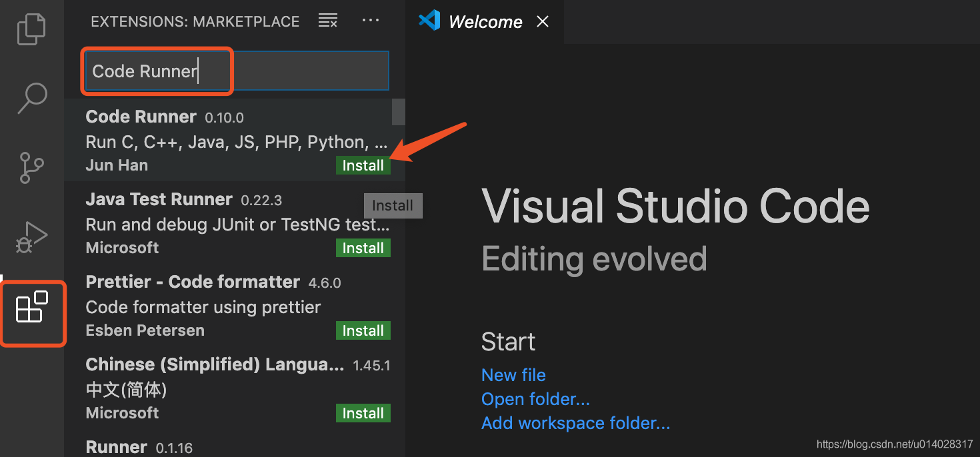Screen dimensions: 980x457
Task: Open the Source Control branch icon
Action: (31, 168)
